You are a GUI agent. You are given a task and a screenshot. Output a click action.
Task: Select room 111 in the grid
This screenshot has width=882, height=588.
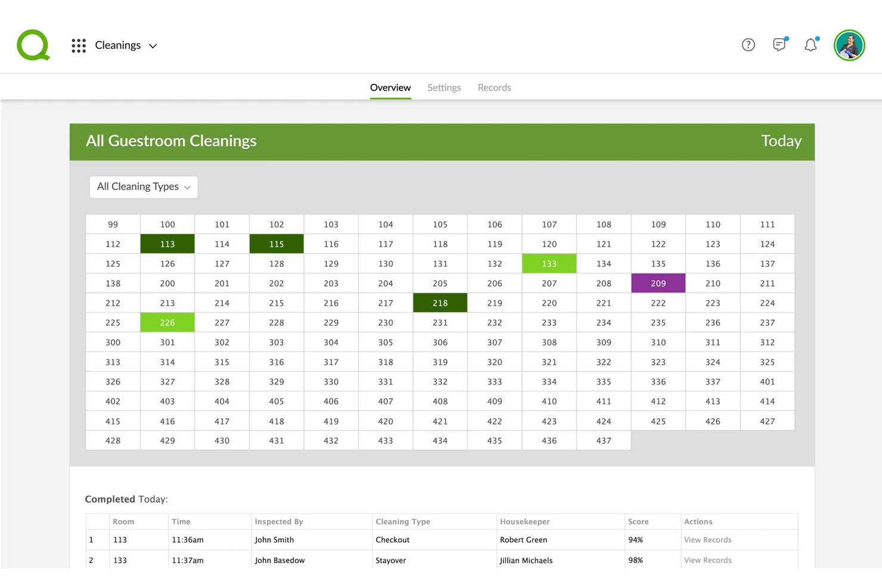pyautogui.click(x=768, y=224)
